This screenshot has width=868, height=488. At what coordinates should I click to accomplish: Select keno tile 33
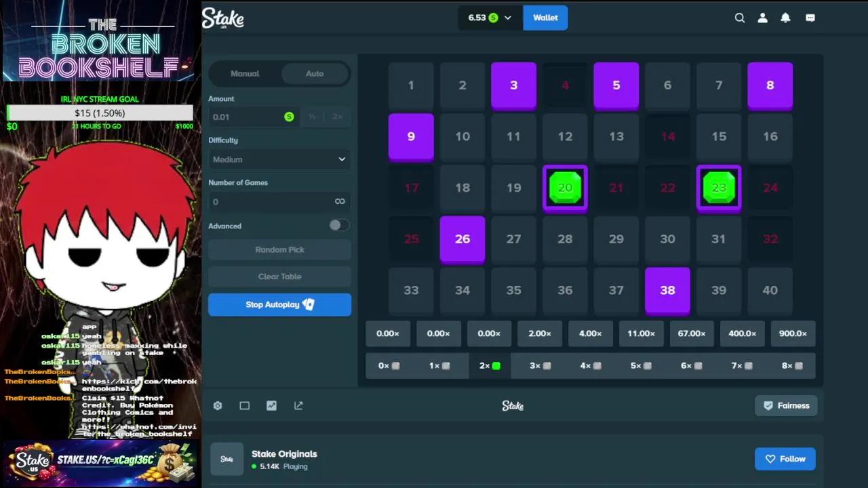click(x=411, y=291)
